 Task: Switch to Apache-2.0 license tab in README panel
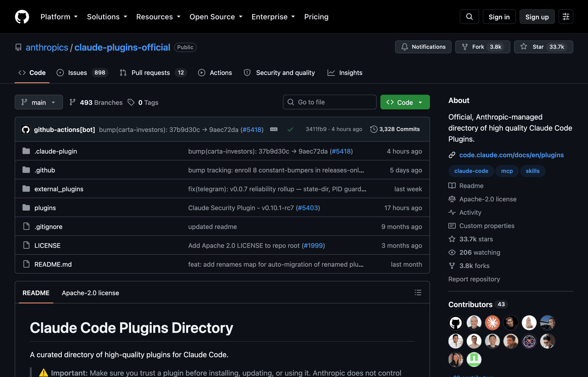coord(90,293)
